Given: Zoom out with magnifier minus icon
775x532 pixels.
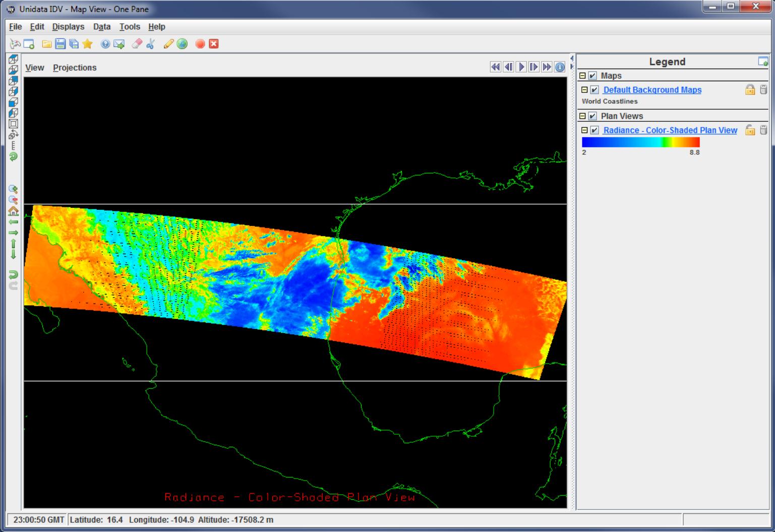Looking at the screenshot, I should (14, 200).
